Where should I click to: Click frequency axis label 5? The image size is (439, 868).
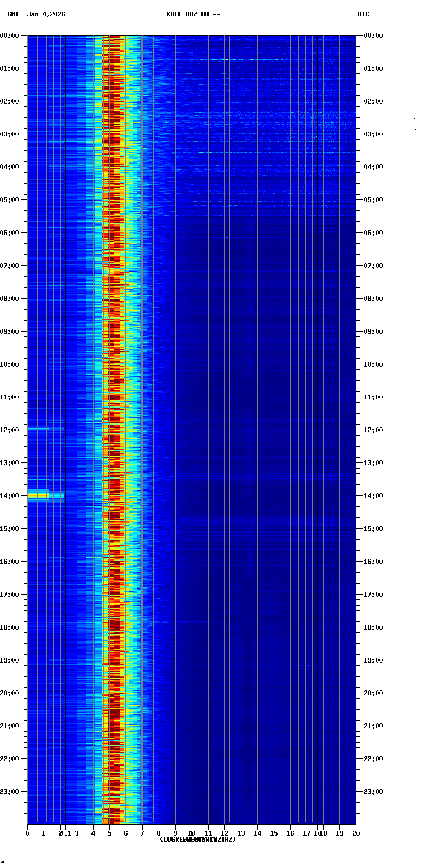[109, 833]
